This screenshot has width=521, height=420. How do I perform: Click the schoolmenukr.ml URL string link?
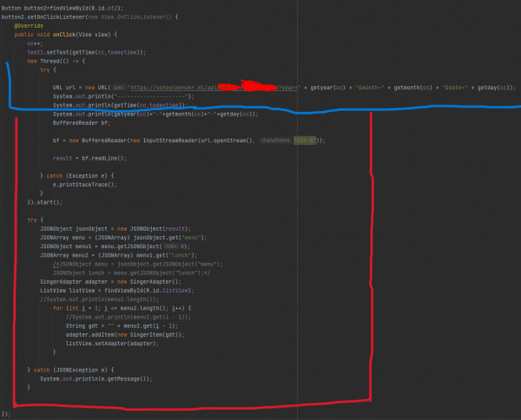coord(214,88)
